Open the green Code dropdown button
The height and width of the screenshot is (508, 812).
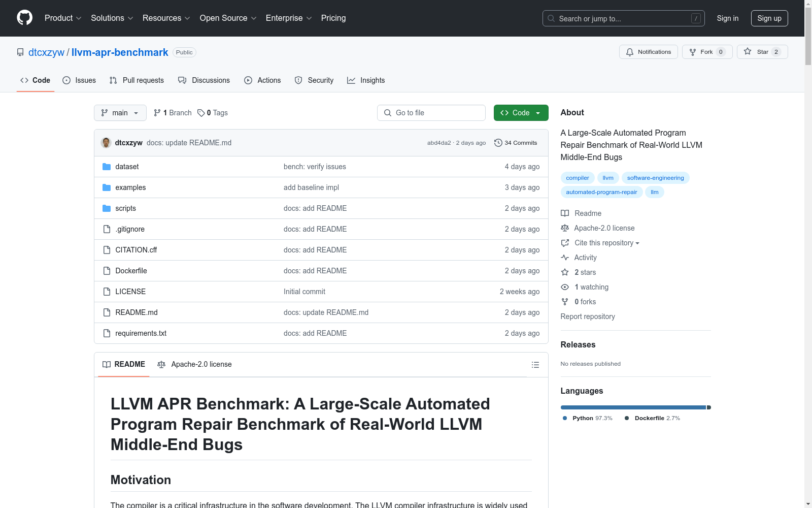pos(521,113)
